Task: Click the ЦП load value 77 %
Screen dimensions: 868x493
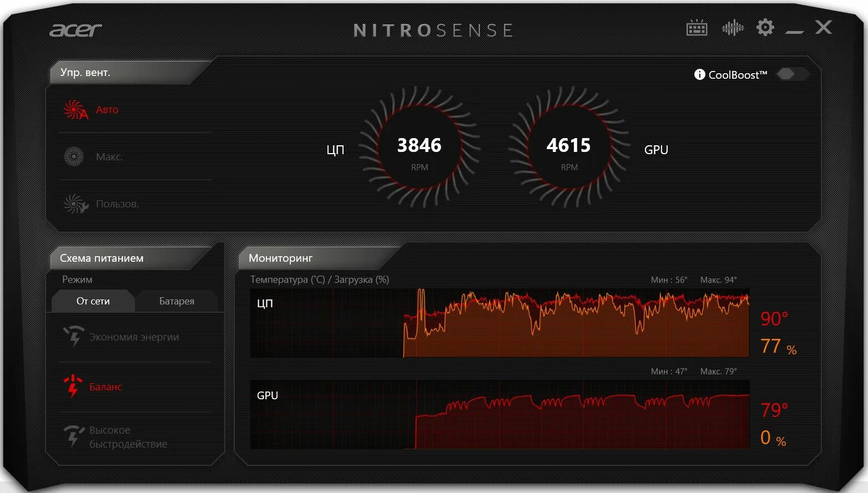Action: point(778,347)
